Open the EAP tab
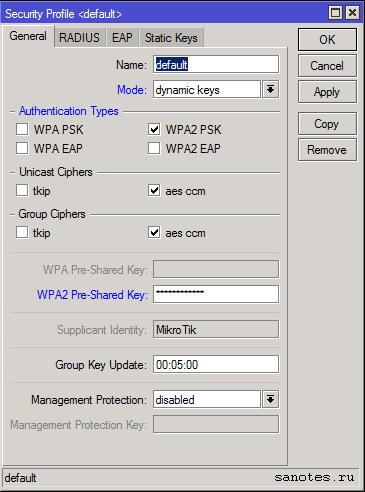Screen dimensions: 365x492 click(122, 37)
